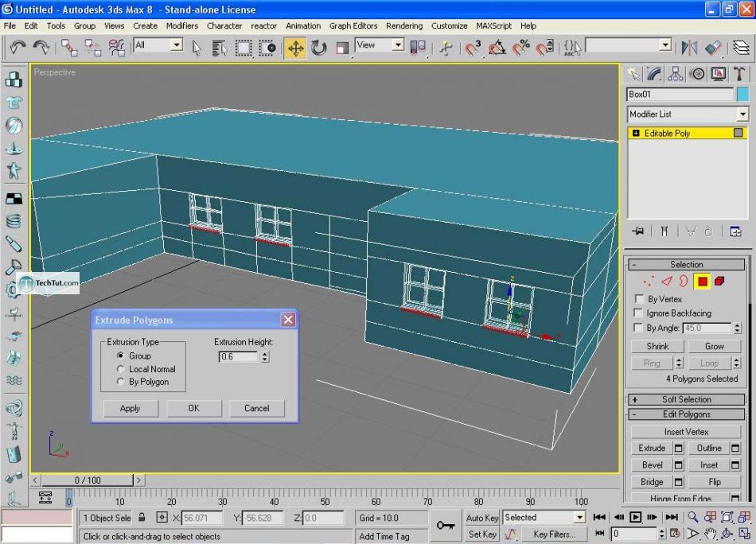
Task: Expand the Editable Poly stack entry
Action: 636,133
